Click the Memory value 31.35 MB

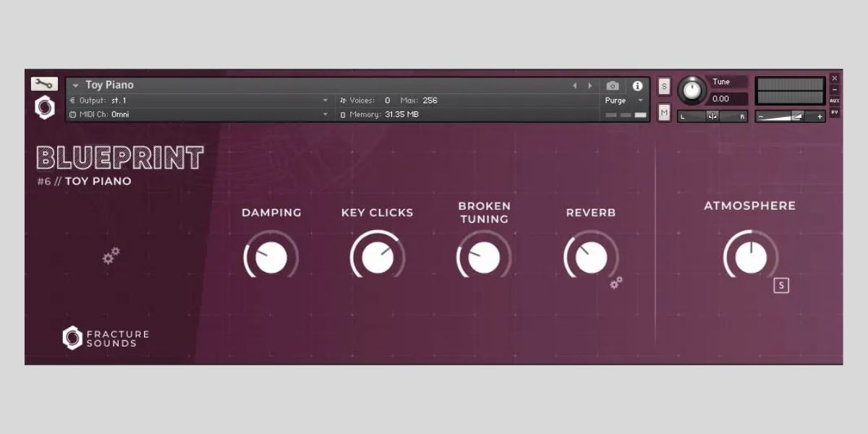(402, 114)
